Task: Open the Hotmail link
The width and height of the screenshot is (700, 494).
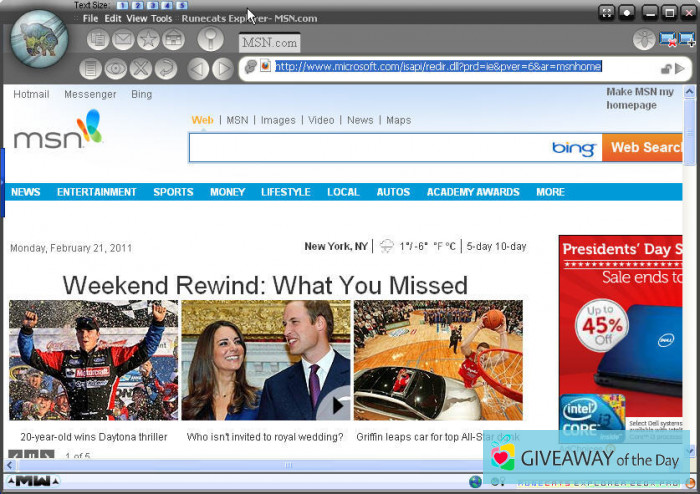Action: click(x=31, y=94)
